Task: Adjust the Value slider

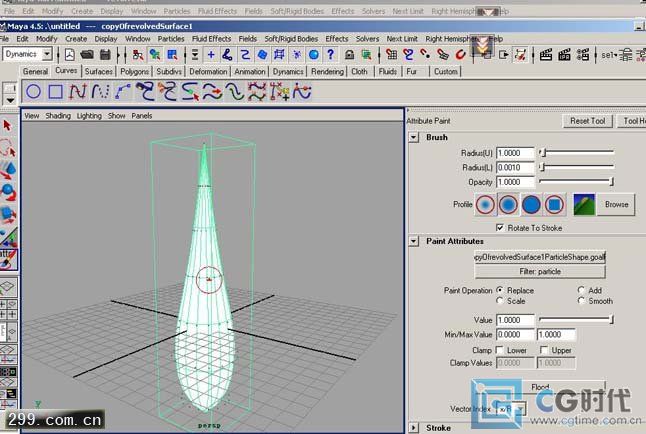Action: coord(577,319)
